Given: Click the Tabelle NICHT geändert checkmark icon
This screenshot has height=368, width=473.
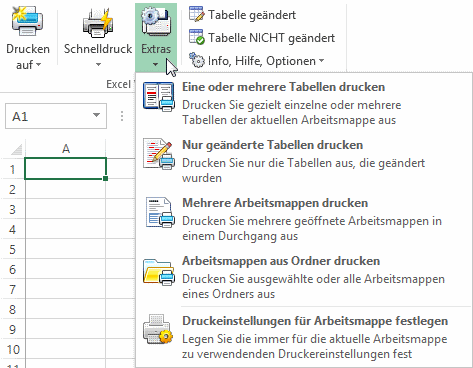Looking at the screenshot, I should pyautogui.click(x=196, y=37).
